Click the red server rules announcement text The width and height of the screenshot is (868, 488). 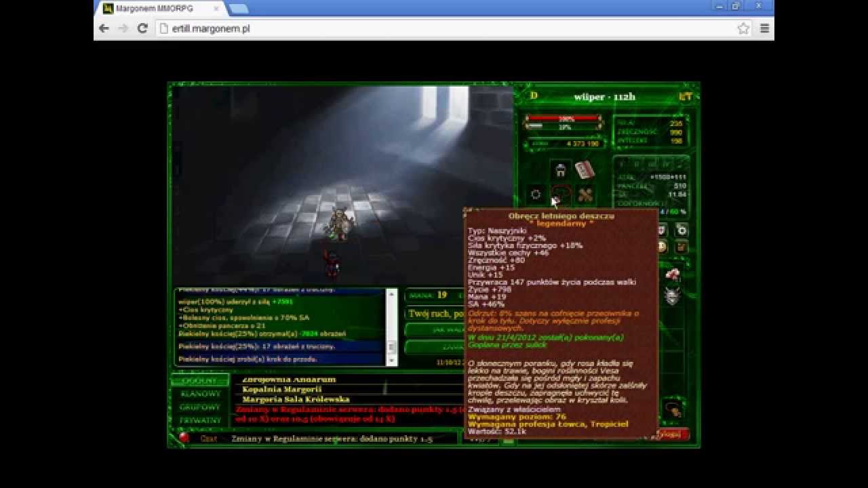click(349, 414)
